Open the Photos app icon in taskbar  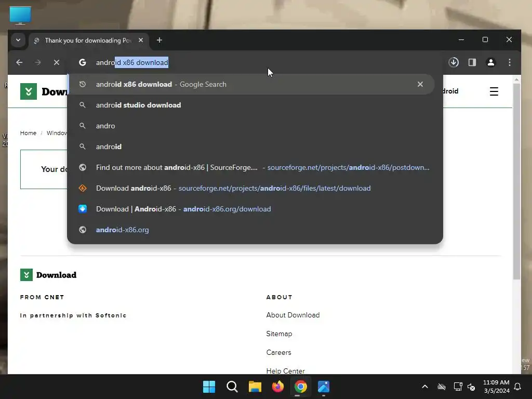(324, 387)
